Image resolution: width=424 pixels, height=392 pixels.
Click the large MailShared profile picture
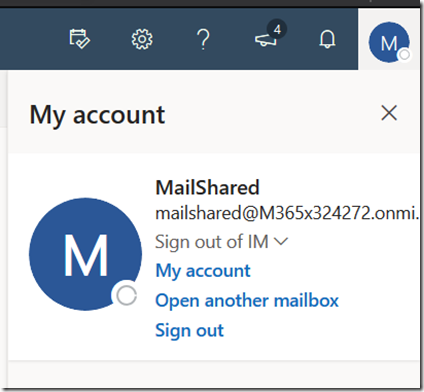point(85,254)
